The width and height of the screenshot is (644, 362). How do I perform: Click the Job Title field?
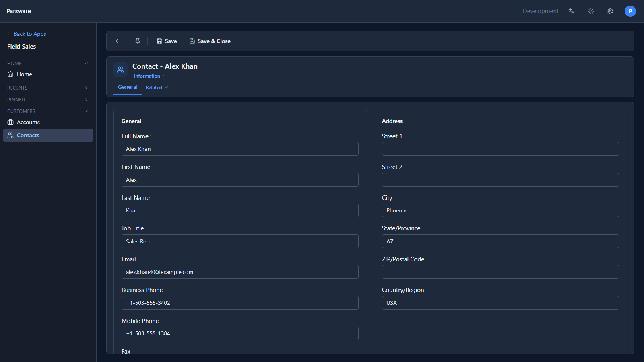tap(240, 241)
